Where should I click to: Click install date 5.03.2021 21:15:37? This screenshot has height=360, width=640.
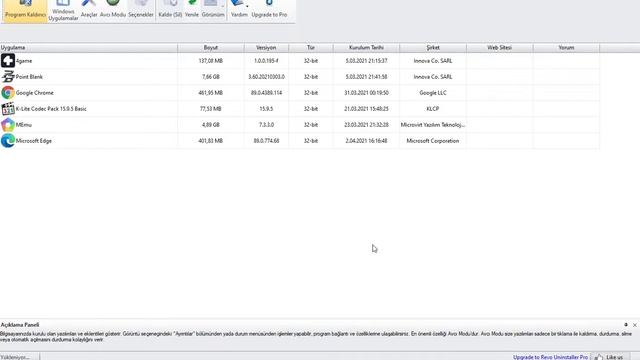(x=366, y=61)
